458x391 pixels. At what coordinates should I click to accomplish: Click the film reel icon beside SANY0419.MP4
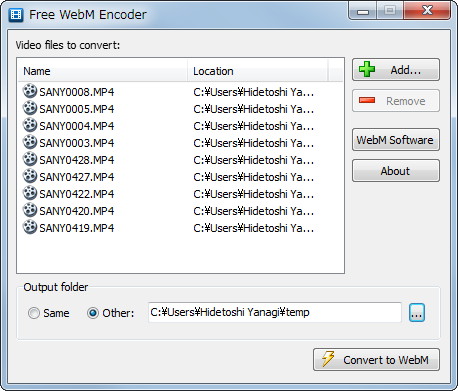[30, 227]
